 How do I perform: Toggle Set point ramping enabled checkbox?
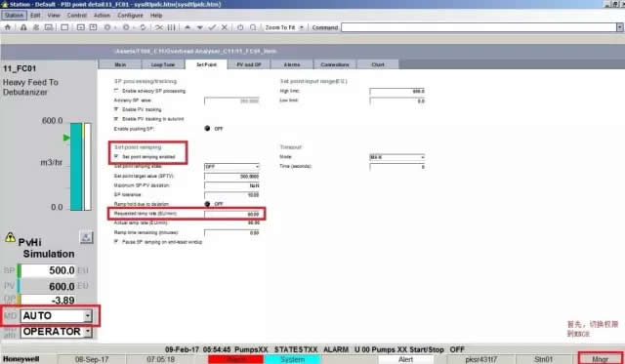pyautogui.click(x=116, y=156)
